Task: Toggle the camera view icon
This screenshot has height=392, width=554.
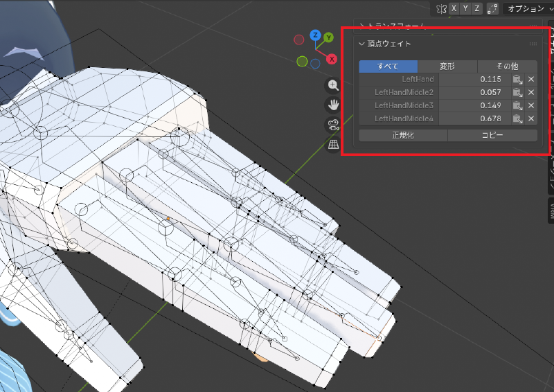Action: pyautogui.click(x=333, y=125)
